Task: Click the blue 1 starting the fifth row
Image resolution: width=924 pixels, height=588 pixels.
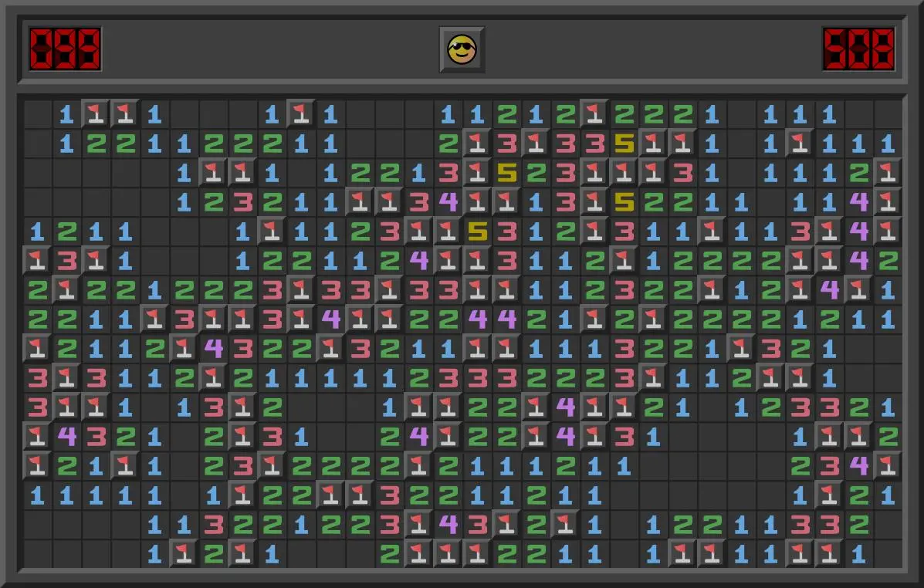Action: [37, 231]
